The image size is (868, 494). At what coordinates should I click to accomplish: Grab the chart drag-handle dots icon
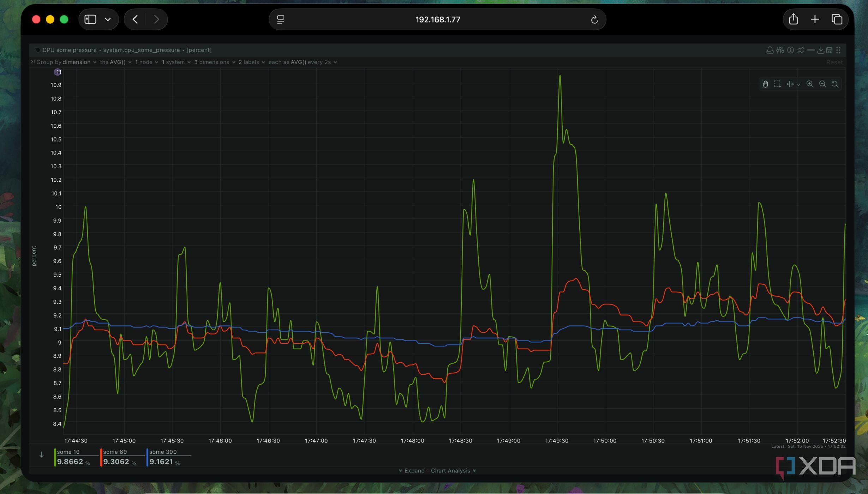pyautogui.click(x=838, y=50)
